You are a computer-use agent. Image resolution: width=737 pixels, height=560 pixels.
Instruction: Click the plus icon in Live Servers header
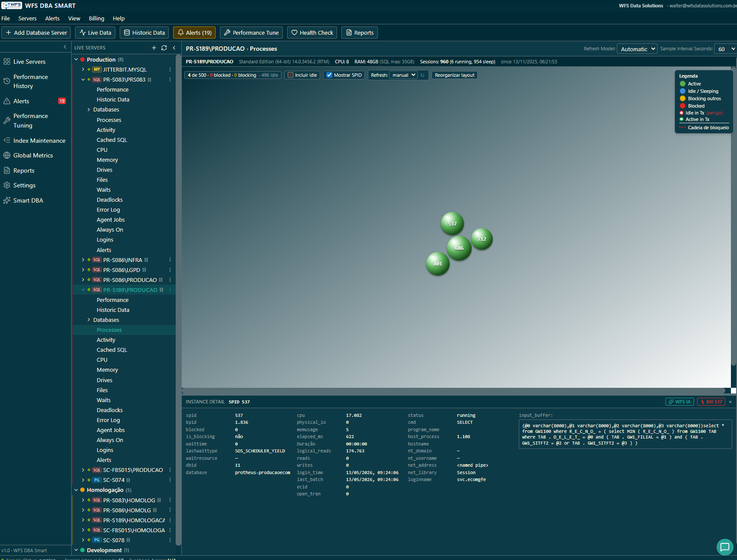pos(154,48)
